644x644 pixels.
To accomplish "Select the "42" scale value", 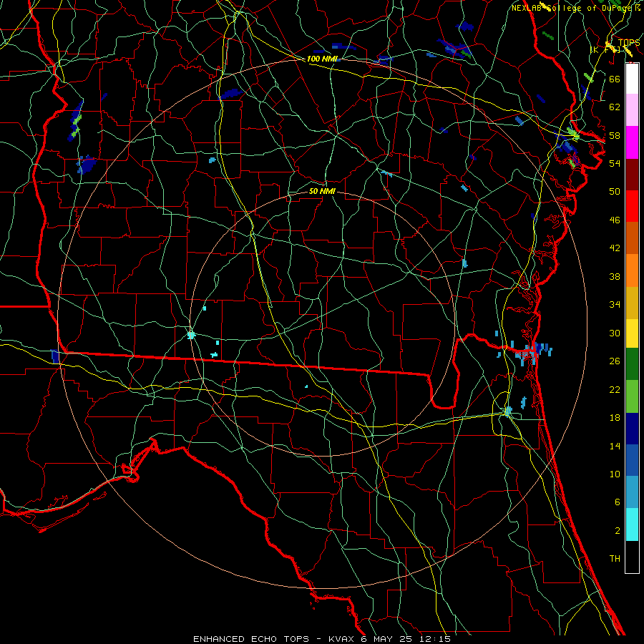I will coord(615,248).
